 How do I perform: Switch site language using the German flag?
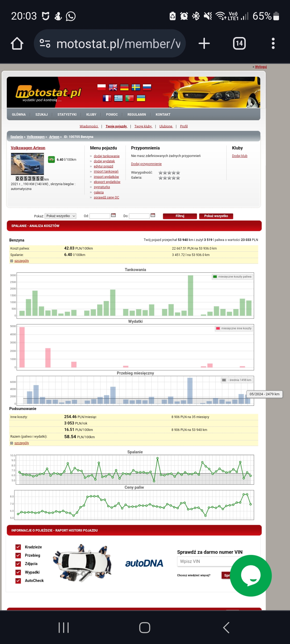(x=124, y=87)
